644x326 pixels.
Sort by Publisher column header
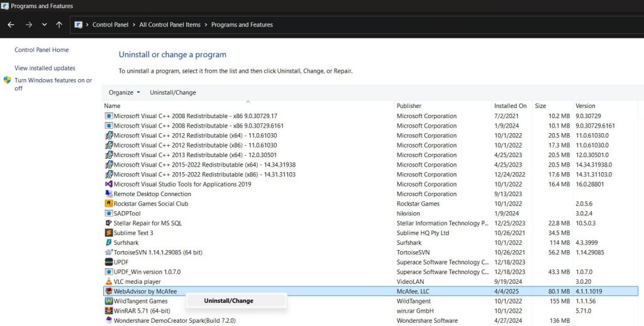(x=409, y=106)
